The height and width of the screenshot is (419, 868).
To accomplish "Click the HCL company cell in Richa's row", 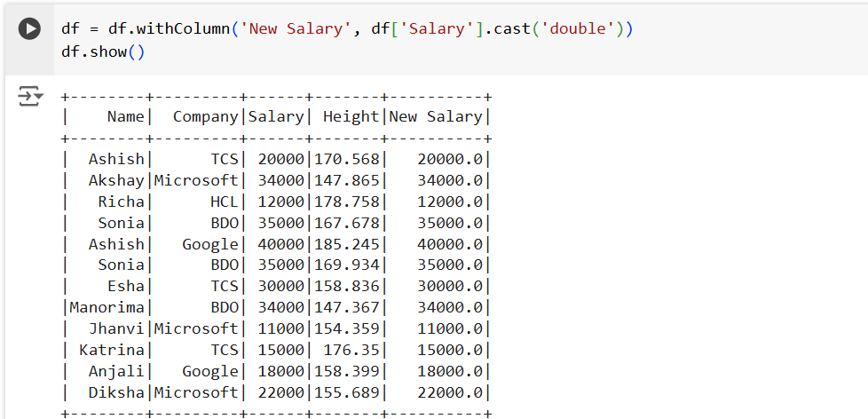I will tap(225, 202).
